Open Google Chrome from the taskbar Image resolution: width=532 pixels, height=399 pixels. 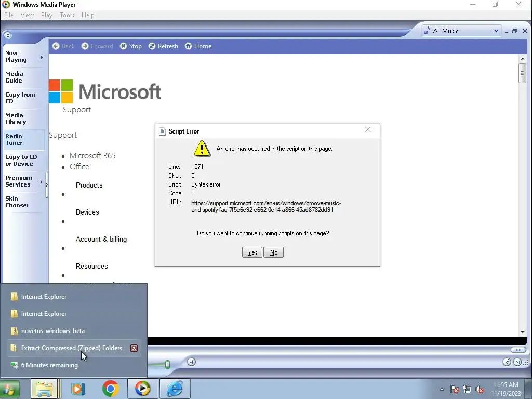point(110,389)
